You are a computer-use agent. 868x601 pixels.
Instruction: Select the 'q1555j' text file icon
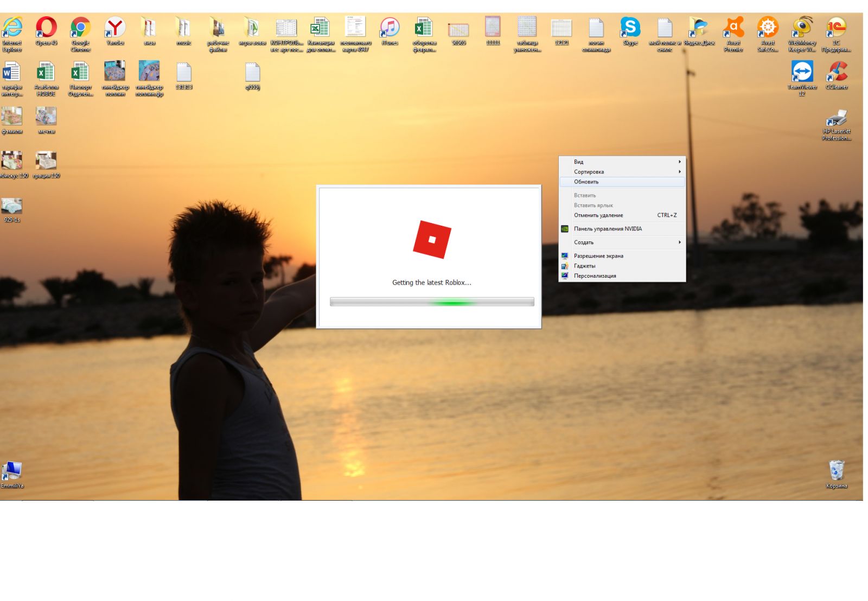pos(252,75)
